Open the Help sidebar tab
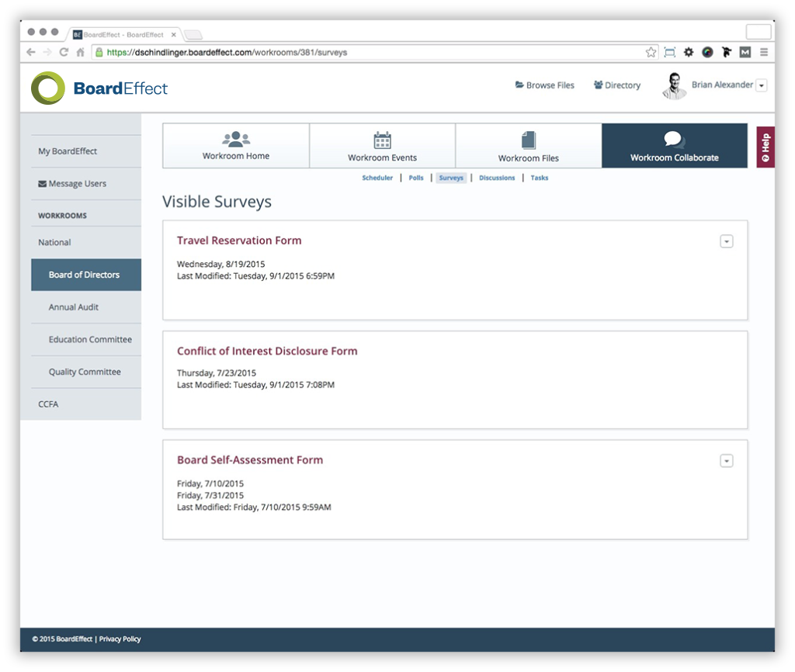The width and height of the screenshot is (795, 672). tap(765, 146)
